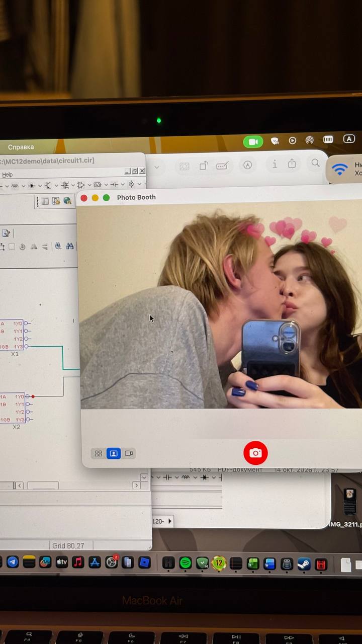
Task: Click the binoculars find icon in Micro-Cap
Action: click(70, 246)
